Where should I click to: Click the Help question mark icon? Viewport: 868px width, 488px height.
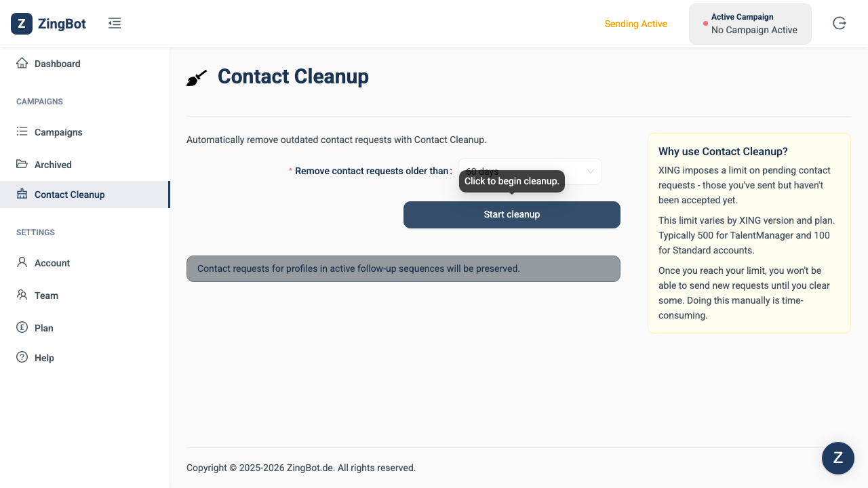pos(22,357)
